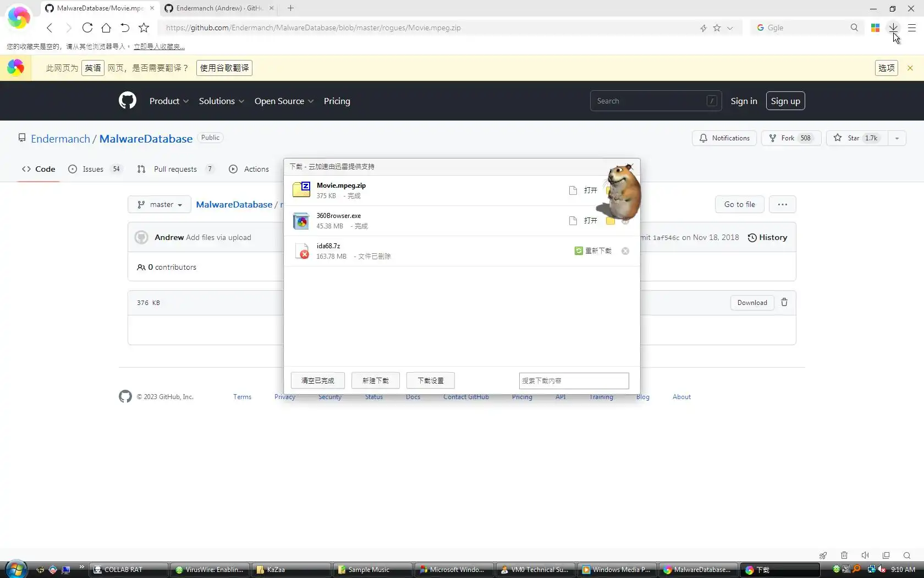924x578 pixels.
Task: Select the 英语 language selector
Action: click(x=93, y=68)
